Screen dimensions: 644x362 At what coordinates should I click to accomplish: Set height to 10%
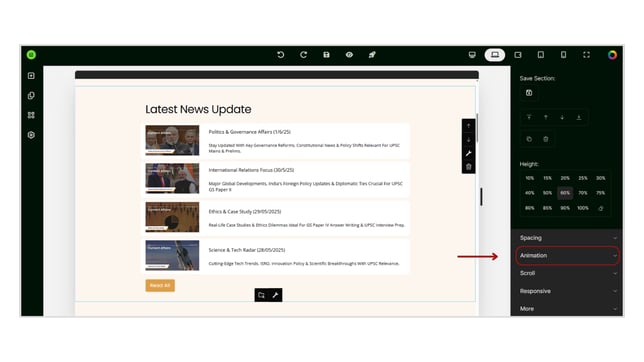pos(530,178)
